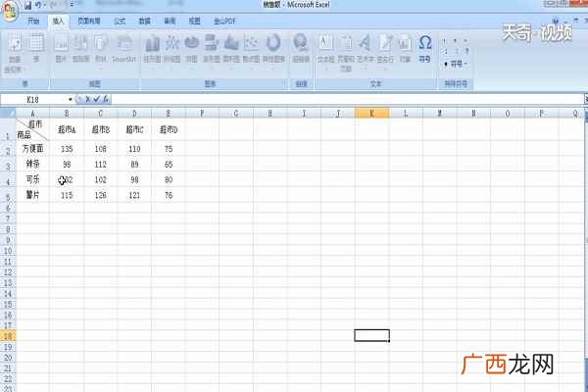Insert WordArt (艺术字)
This screenshot has height=392, width=588.
[366, 52]
